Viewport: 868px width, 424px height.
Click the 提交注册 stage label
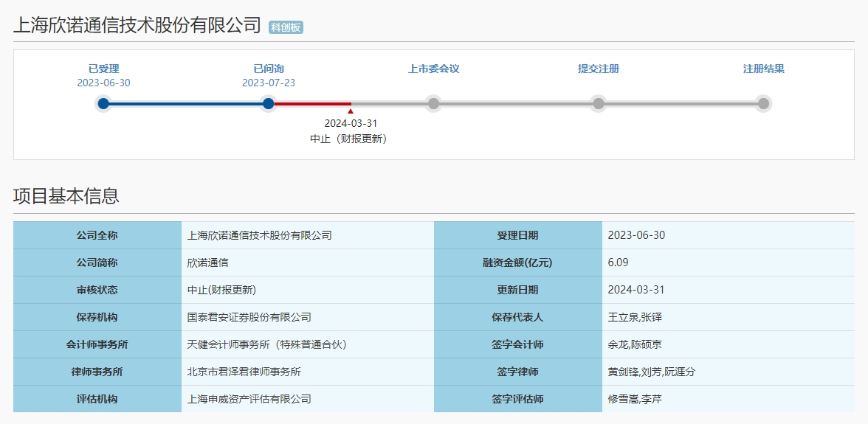[x=599, y=69]
